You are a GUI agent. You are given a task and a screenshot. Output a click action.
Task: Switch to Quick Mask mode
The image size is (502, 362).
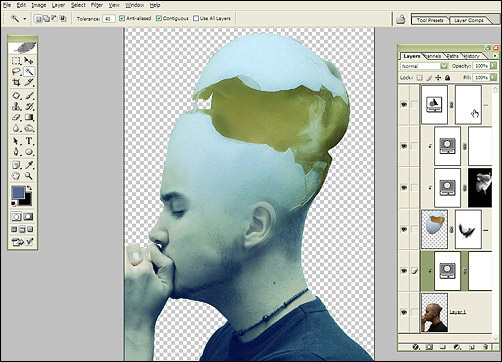coord(28,217)
